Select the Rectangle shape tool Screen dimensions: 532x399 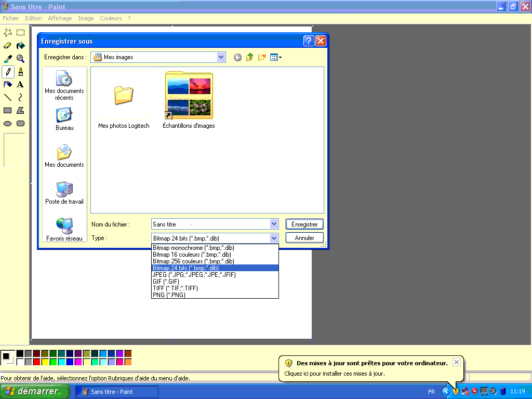point(8,111)
